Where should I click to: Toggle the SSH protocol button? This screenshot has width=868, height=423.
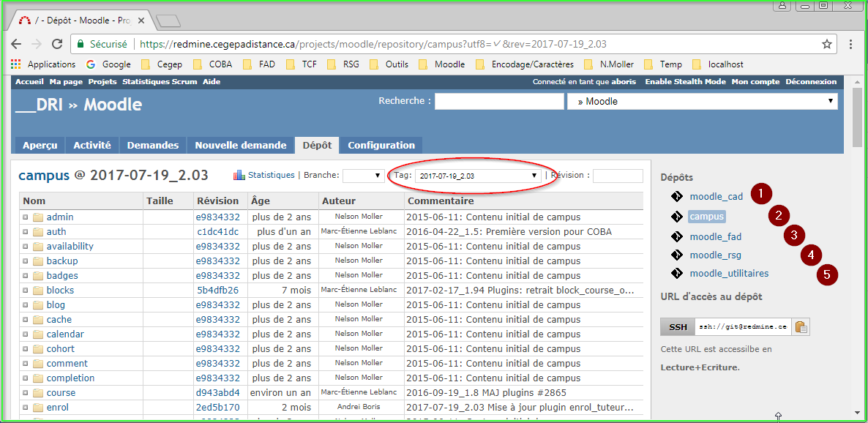(678, 327)
